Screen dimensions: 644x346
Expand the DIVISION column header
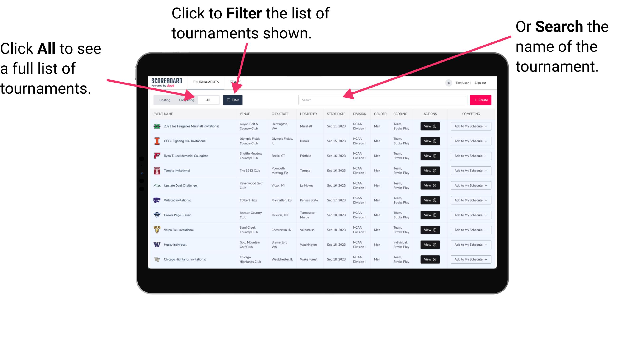coord(360,114)
